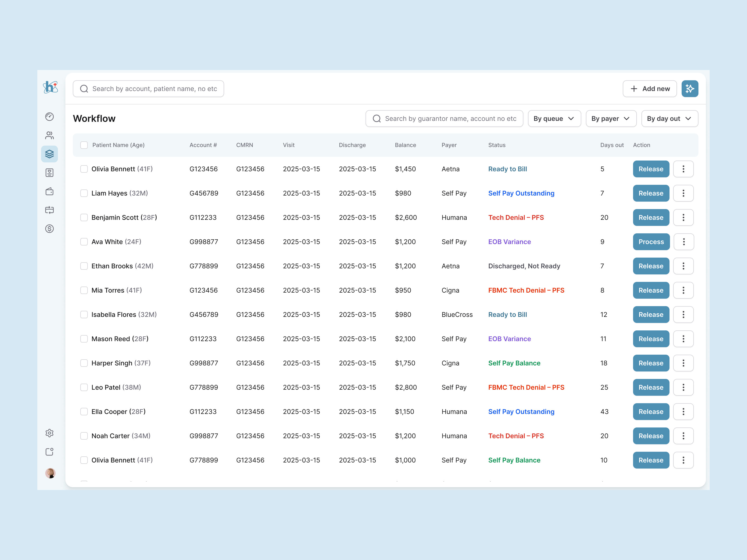Click the guarantor name search field
Screen dimensions: 747x560
444,119
